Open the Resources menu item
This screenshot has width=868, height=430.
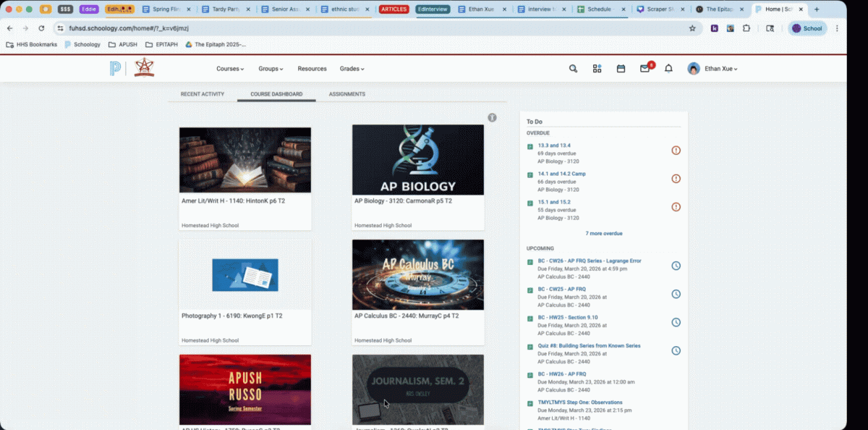click(x=312, y=69)
